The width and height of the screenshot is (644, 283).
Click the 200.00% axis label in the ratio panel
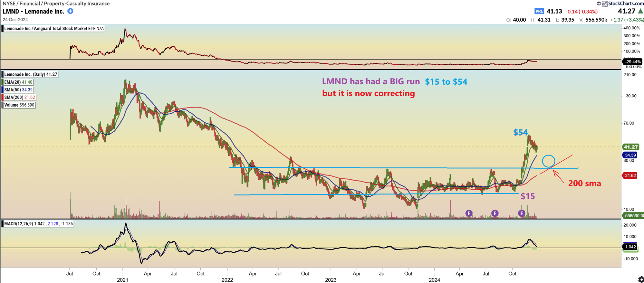[x=632, y=43]
